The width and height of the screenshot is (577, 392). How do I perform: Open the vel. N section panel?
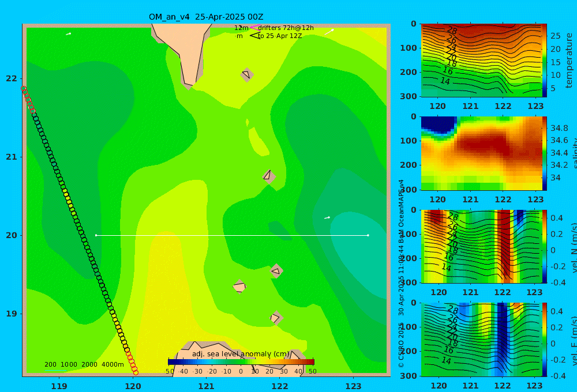coord(481,246)
